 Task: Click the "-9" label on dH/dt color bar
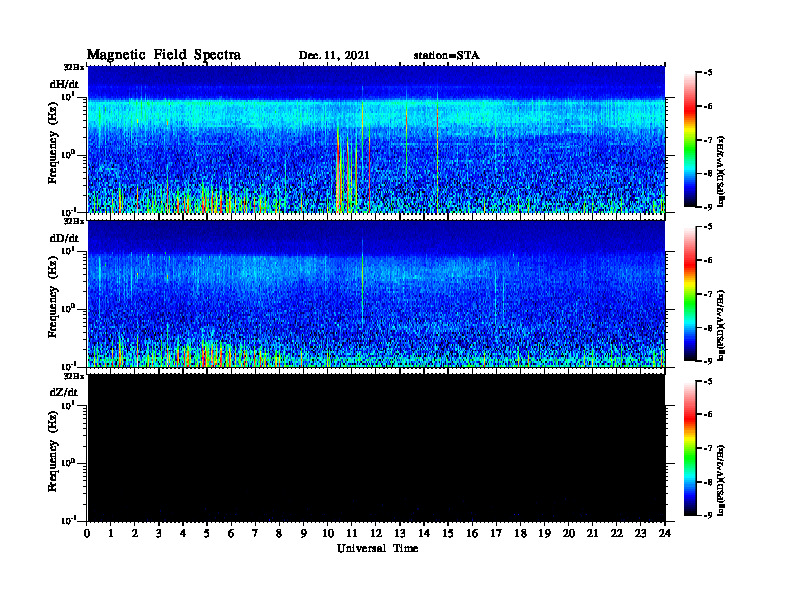[707, 207]
